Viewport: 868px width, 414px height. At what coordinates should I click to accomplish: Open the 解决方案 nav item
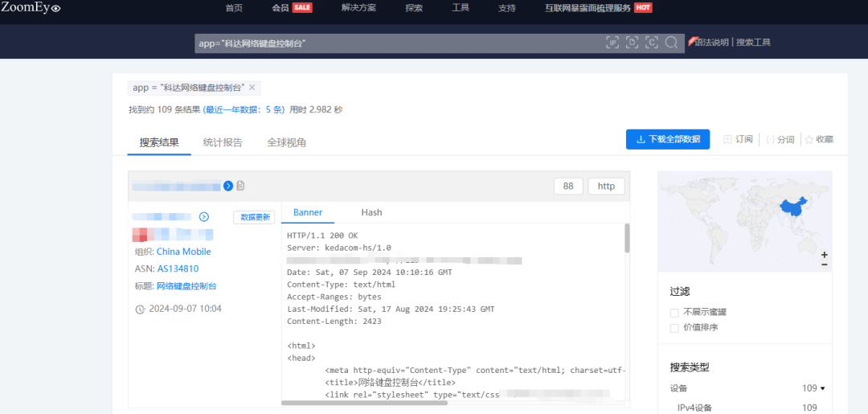coord(358,8)
